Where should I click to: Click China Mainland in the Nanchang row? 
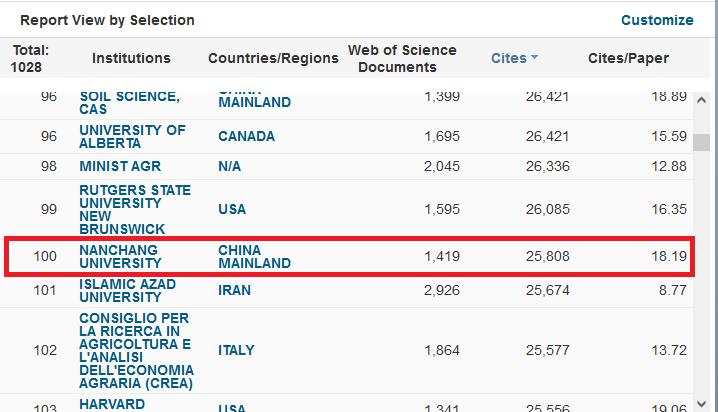254,256
